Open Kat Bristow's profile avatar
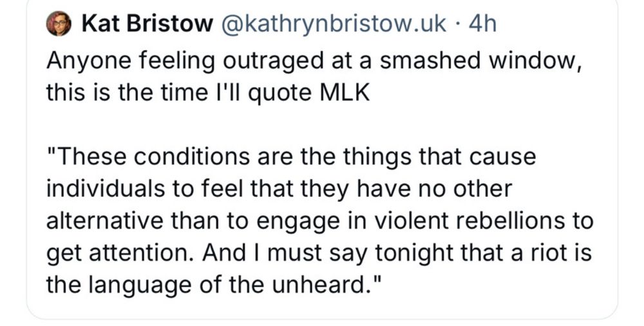Screen dimensions: 644x326 point(59,24)
